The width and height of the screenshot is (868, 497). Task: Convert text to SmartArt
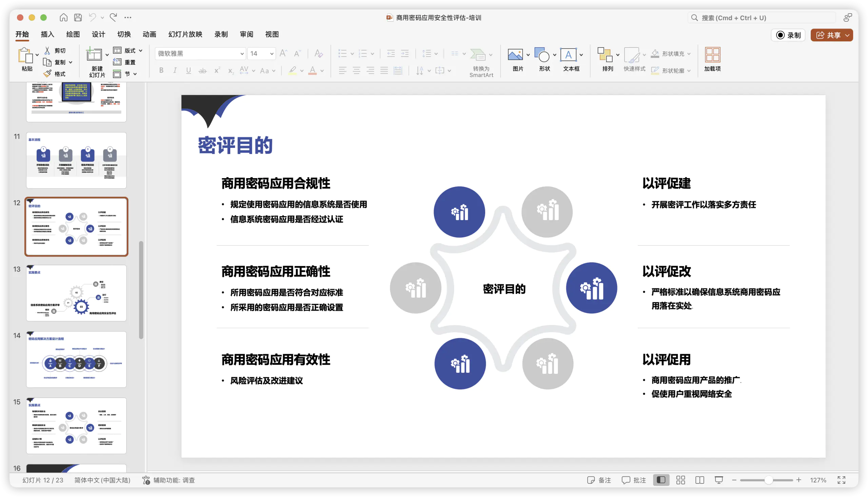click(481, 63)
